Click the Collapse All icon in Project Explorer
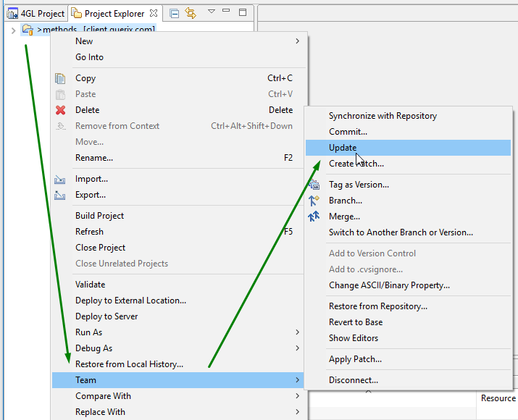The width and height of the screenshot is (518, 420). tap(175, 13)
